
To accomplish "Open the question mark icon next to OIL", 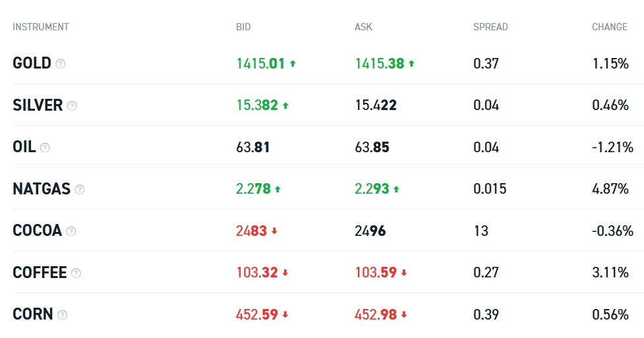I will coord(45,148).
